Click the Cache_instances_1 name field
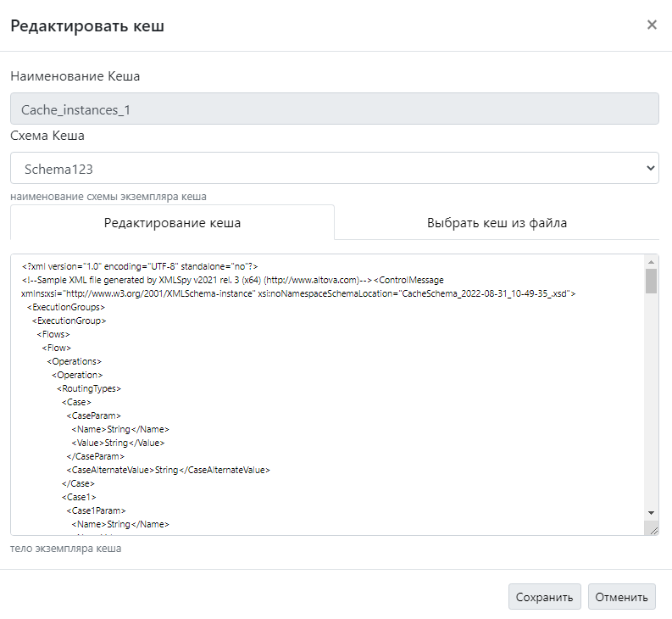Image resolution: width=672 pixels, height=619 pixels. coord(334,109)
